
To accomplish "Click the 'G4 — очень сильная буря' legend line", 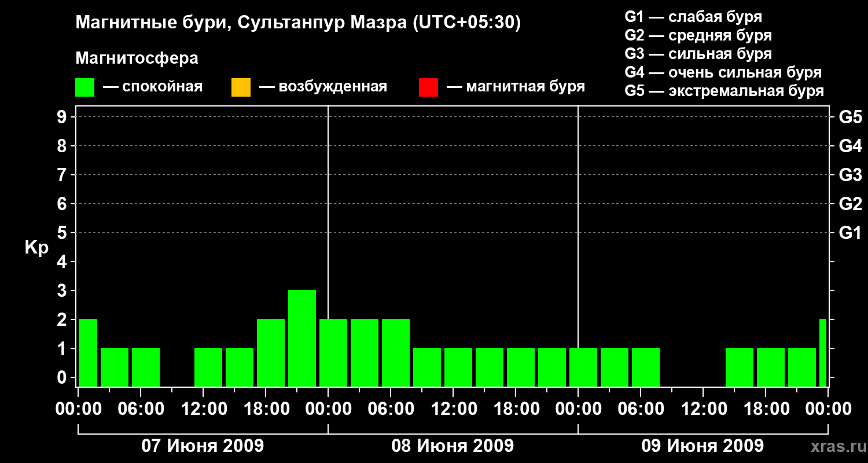I will [723, 72].
